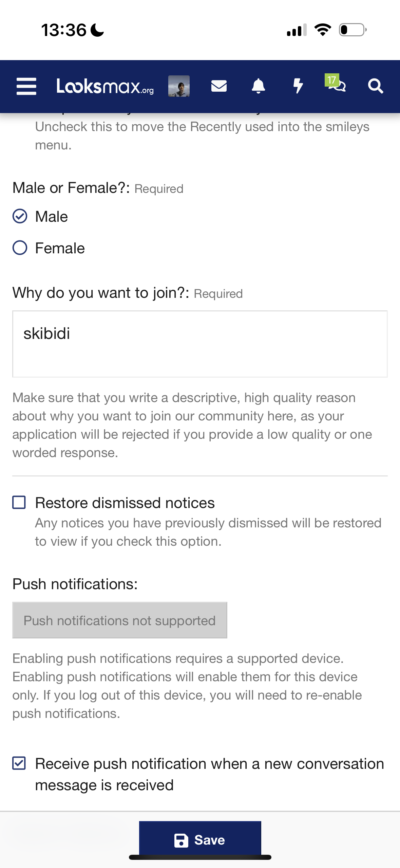Image resolution: width=400 pixels, height=868 pixels.
Task: Open the alerts bell icon
Action: pos(258,86)
